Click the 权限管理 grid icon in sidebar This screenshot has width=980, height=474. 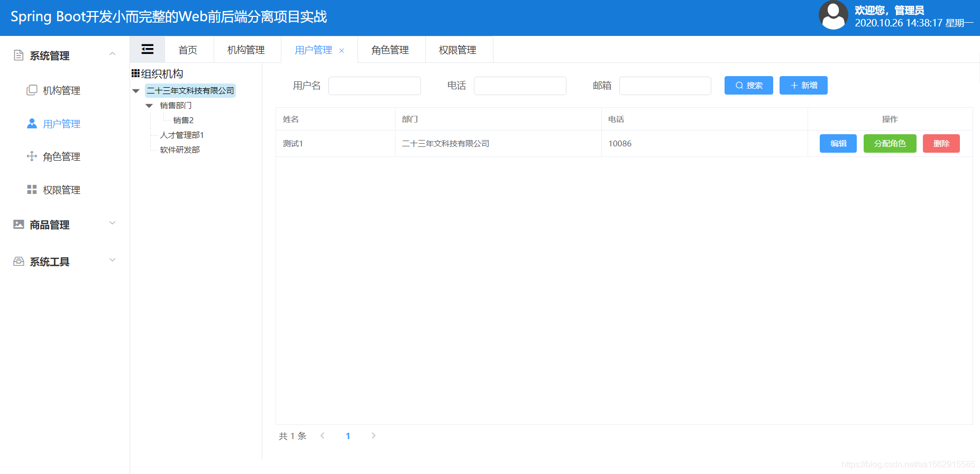point(32,190)
